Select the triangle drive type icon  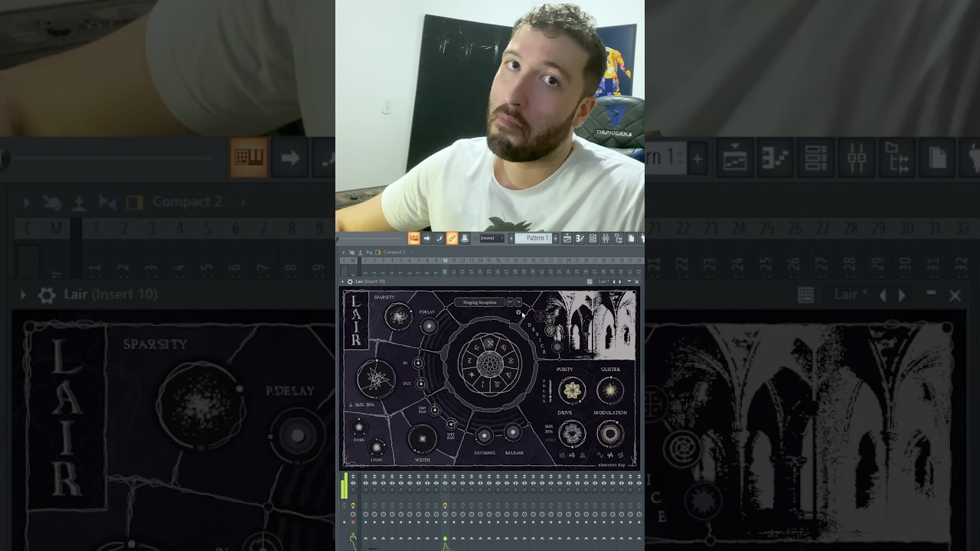(x=582, y=455)
